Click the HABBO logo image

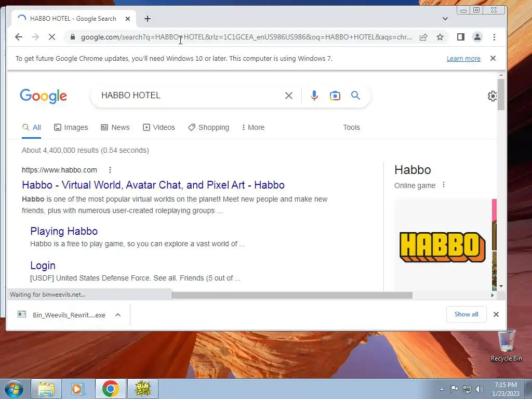[x=443, y=247]
